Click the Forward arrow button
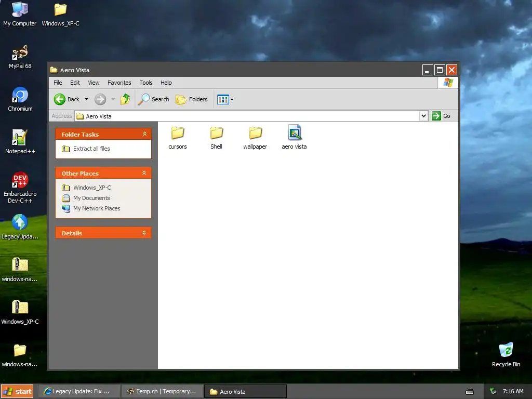This screenshot has height=399, width=532. point(100,99)
